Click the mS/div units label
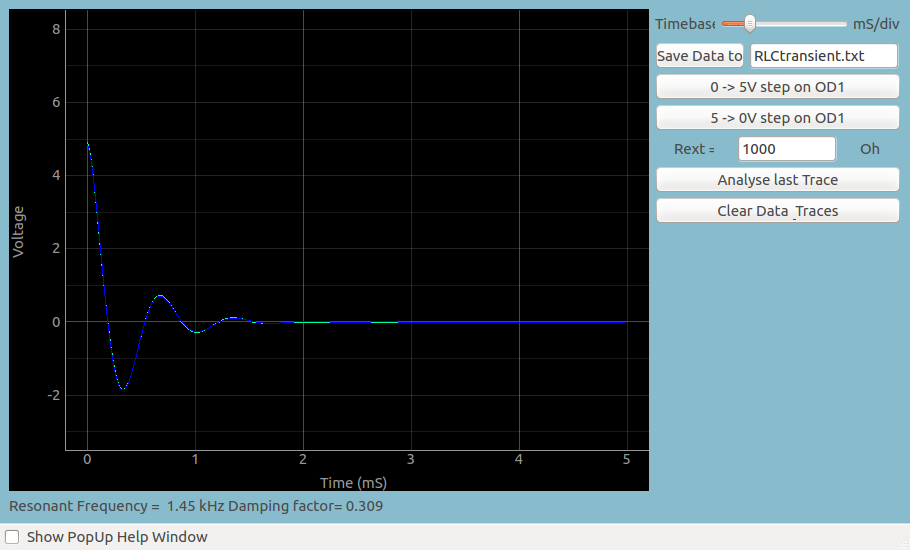This screenshot has width=910, height=550. (x=875, y=24)
